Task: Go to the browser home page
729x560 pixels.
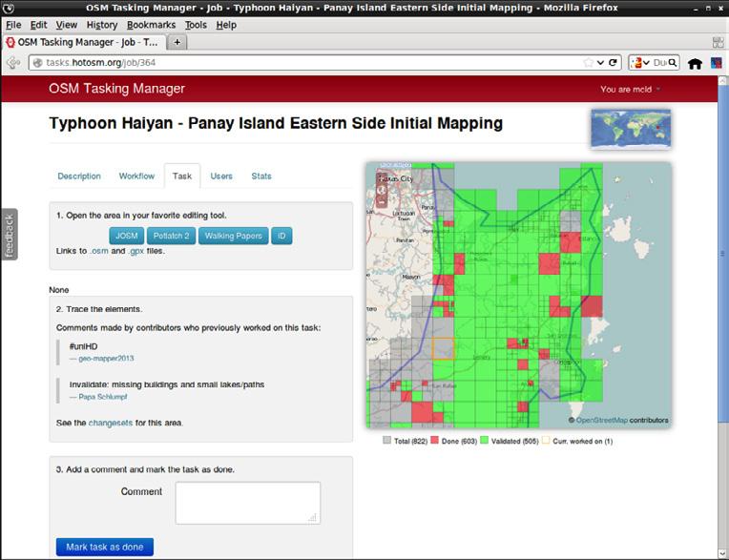Action: pyautogui.click(x=695, y=64)
